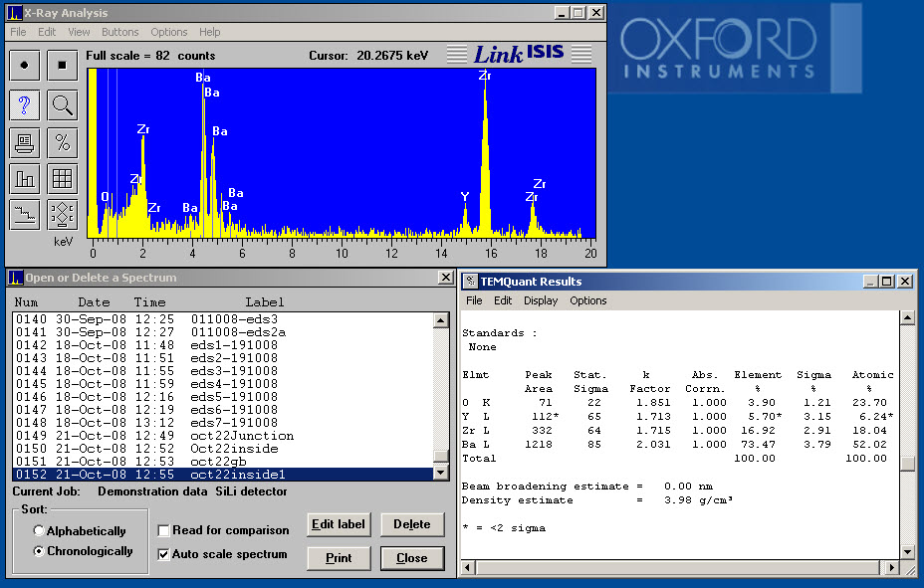This screenshot has width=924, height=588.
Task: Select spectrum 0147 eds6-191008
Action: pyautogui.click(x=223, y=410)
